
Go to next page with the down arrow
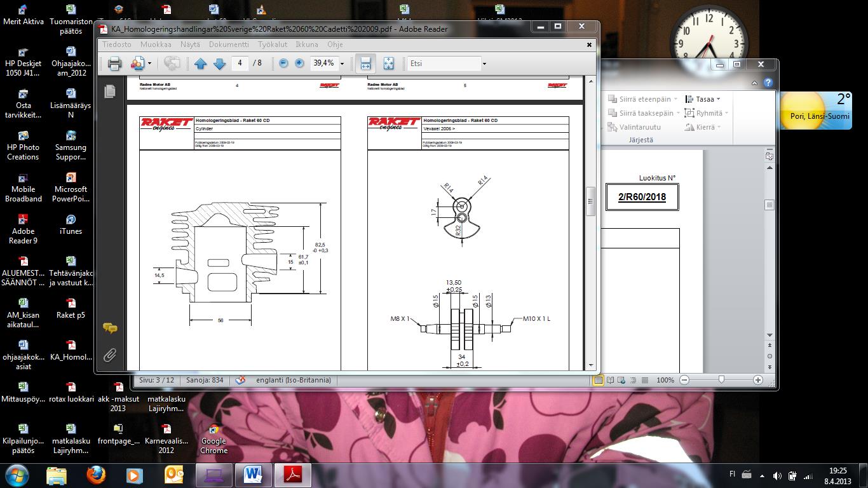pyautogui.click(x=220, y=64)
